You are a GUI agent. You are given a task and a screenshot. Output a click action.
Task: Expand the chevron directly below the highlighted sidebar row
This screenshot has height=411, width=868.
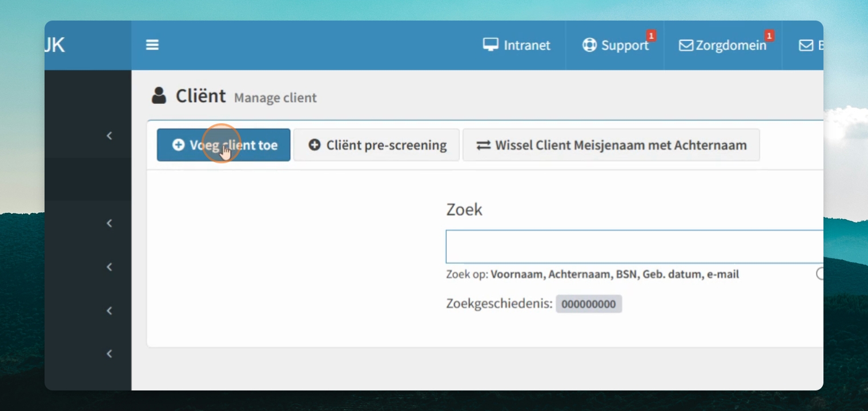(x=109, y=223)
